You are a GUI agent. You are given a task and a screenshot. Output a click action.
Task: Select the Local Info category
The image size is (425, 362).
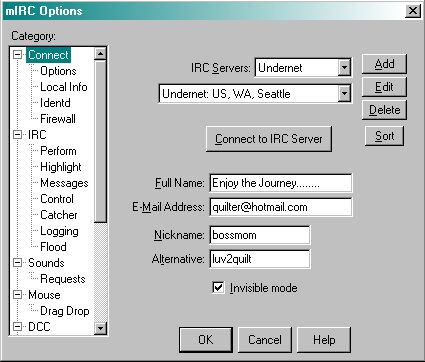pos(64,87)
